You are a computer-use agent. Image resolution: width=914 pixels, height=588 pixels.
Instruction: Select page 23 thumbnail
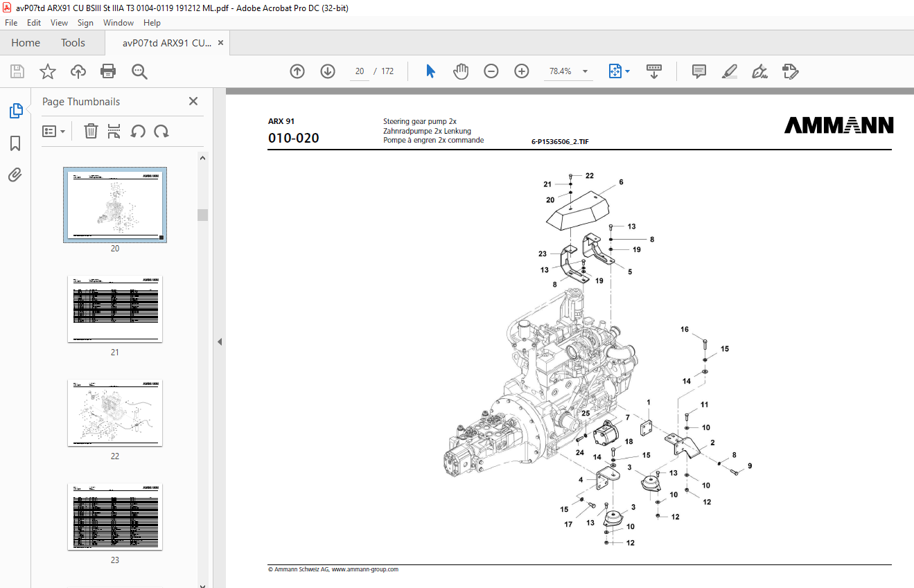point(114,517)
